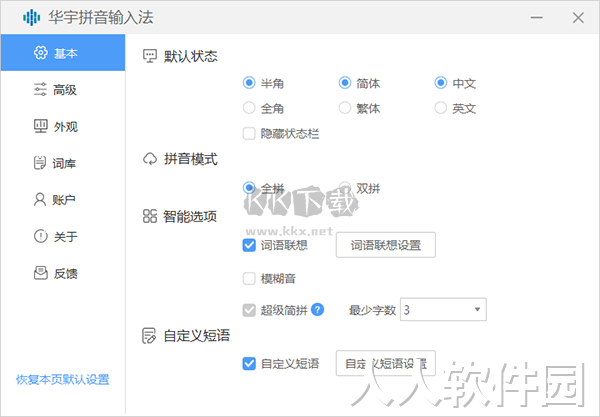This screenshot has height=417, width=600.
Task: Click the grid icon next to 智能选项
Action: click(150, 216)
